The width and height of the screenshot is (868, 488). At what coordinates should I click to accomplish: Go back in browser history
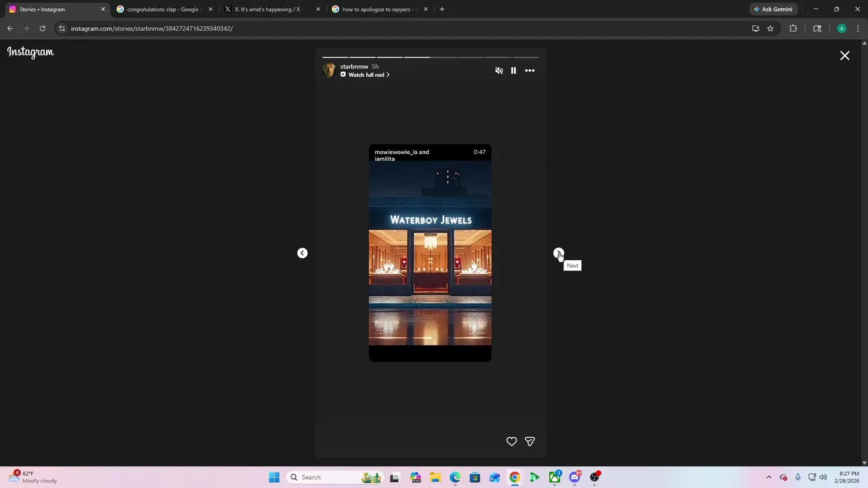pos(9,28)
